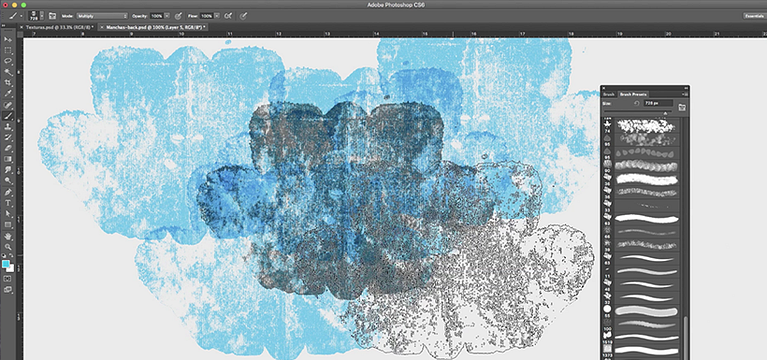Toggle pressure for opacity button

(x=178, y=16)
